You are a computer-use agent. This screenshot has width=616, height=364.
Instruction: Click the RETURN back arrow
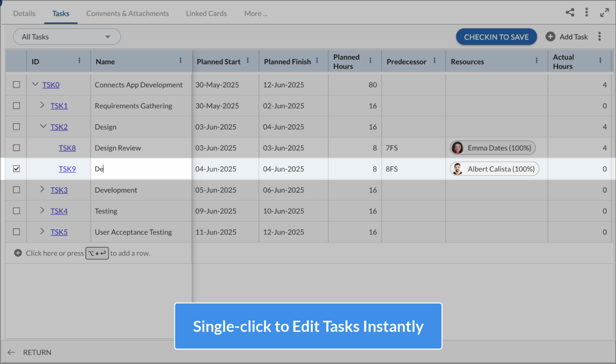(x=11, y=352)
